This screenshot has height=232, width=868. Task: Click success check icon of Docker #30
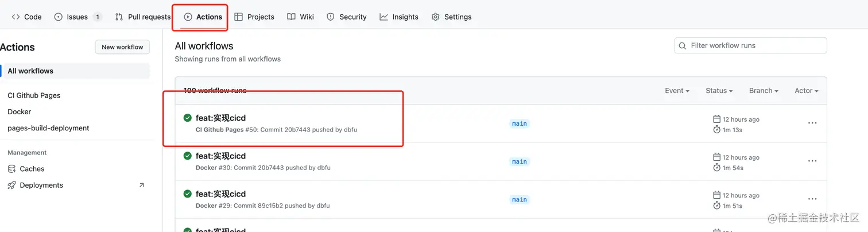pyautogui.click(x=187, y=156)
